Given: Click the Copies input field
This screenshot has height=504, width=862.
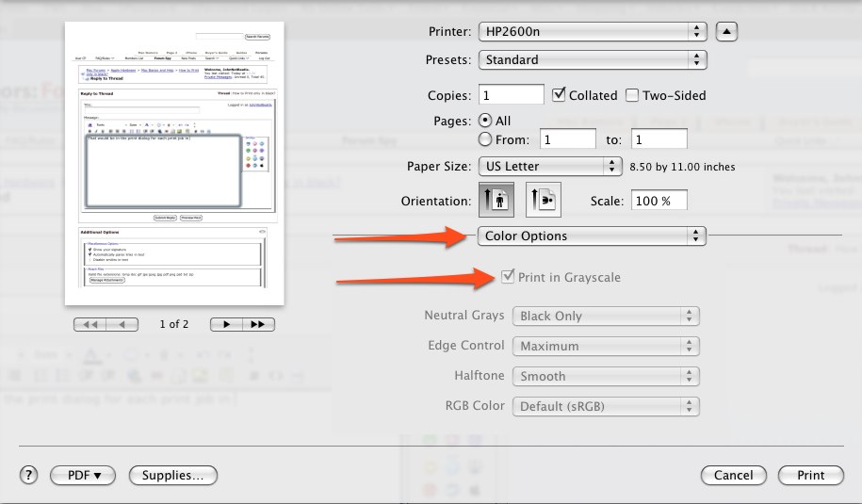Looking at the screenshot, I should pyautogui.click(x=512, y=94).
